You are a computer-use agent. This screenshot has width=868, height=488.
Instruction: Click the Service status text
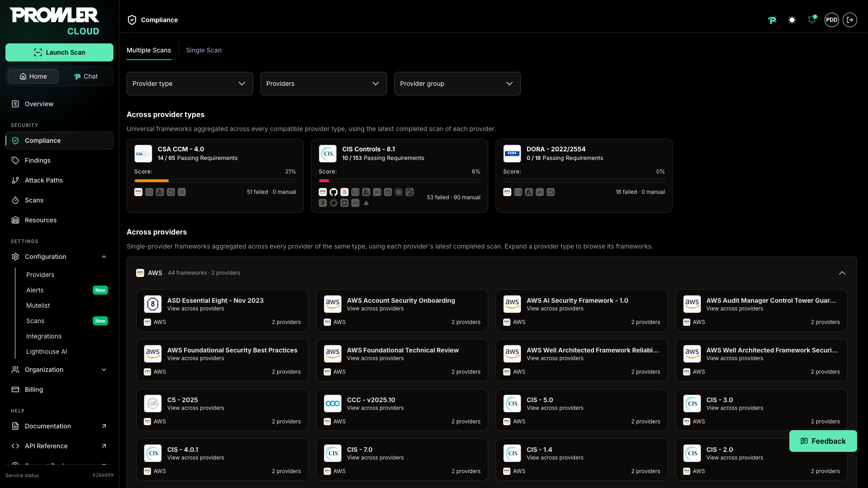[x=22, y=475]
